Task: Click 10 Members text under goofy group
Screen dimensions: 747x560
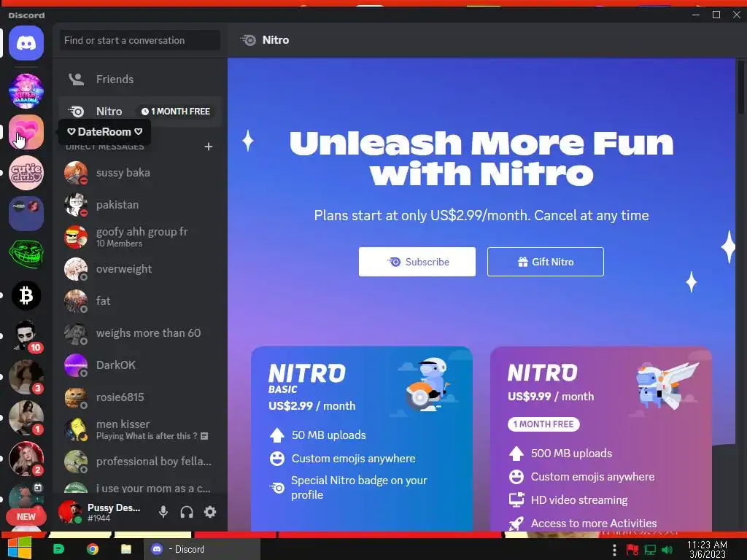Action: pyautogui.click(x=119, y=244)
